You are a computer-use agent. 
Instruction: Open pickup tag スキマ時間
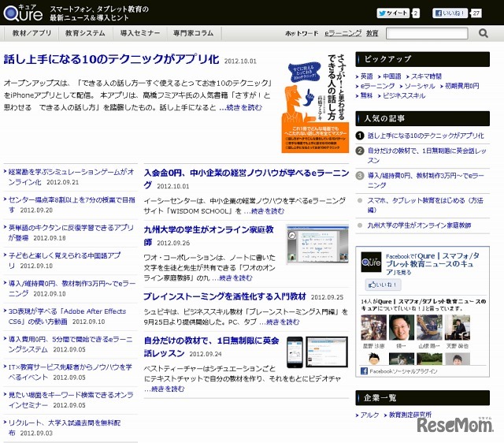point(426,76)
